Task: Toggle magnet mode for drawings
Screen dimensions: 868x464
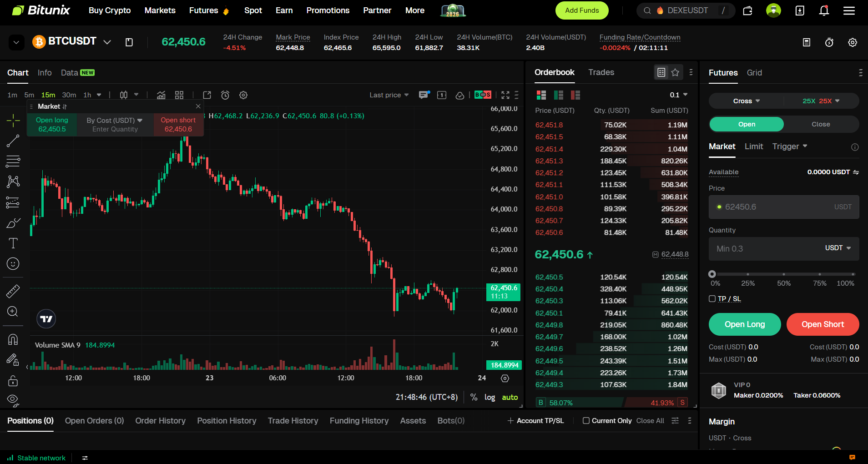Action: tap(13, 340)
